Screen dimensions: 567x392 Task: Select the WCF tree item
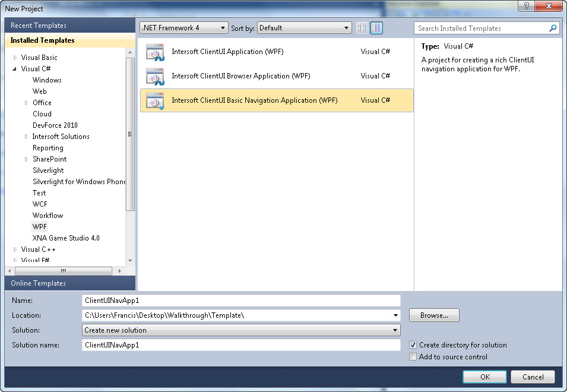[x=40, y=204]
